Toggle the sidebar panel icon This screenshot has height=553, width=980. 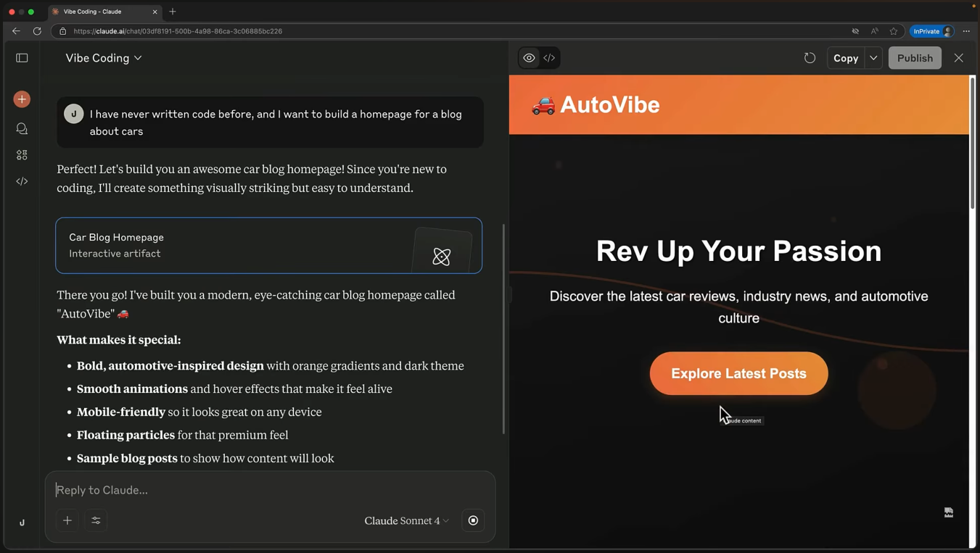click(22, 58)
